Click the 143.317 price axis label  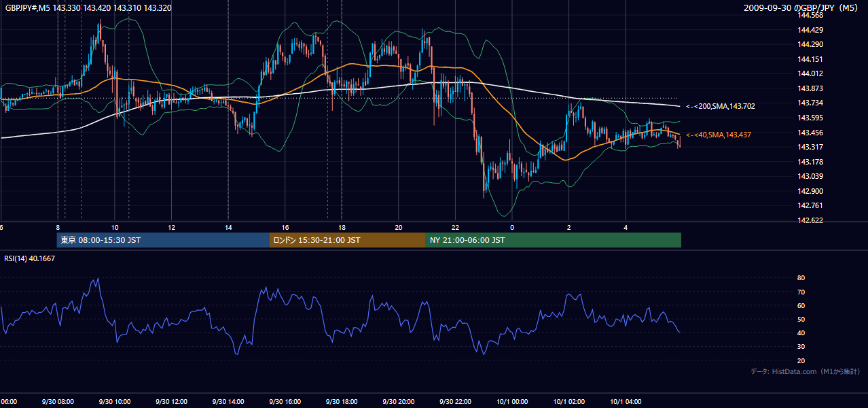(x=812, y=147)
